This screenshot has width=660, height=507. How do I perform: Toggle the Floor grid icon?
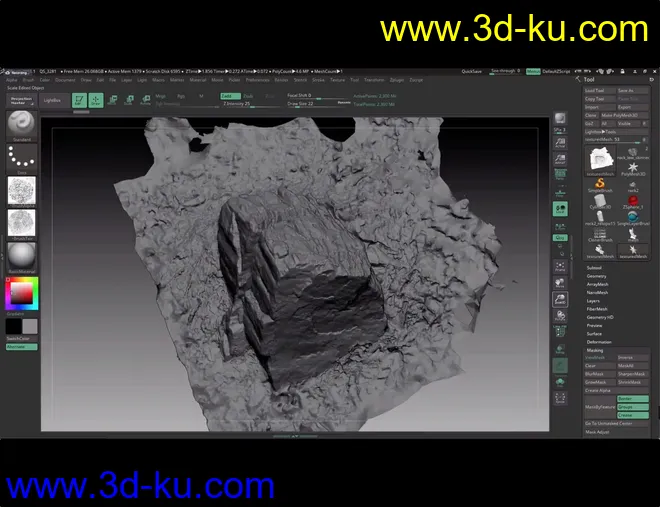tap(560, 192)
